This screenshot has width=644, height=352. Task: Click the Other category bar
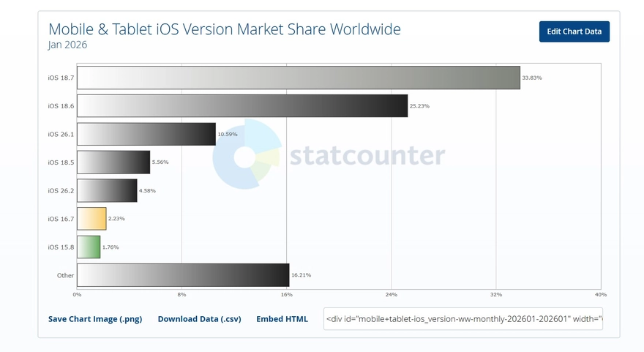click(183, 275)
